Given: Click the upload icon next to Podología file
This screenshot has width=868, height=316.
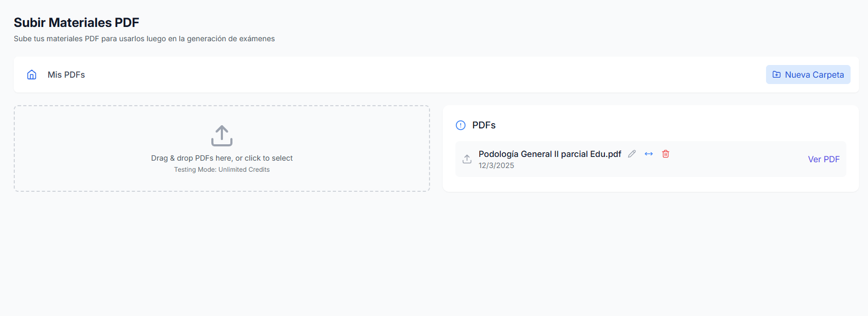Looking at the screenshot, I should 466,159.
